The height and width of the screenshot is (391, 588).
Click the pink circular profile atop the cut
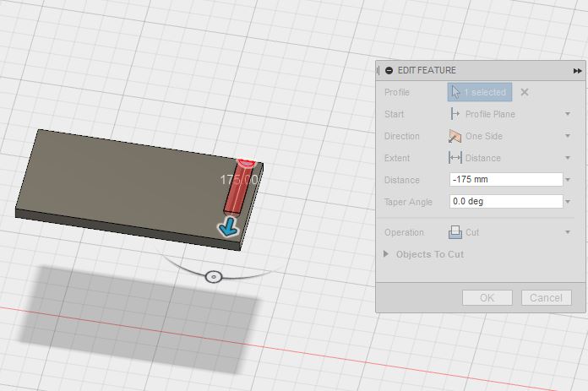[247, 162]
